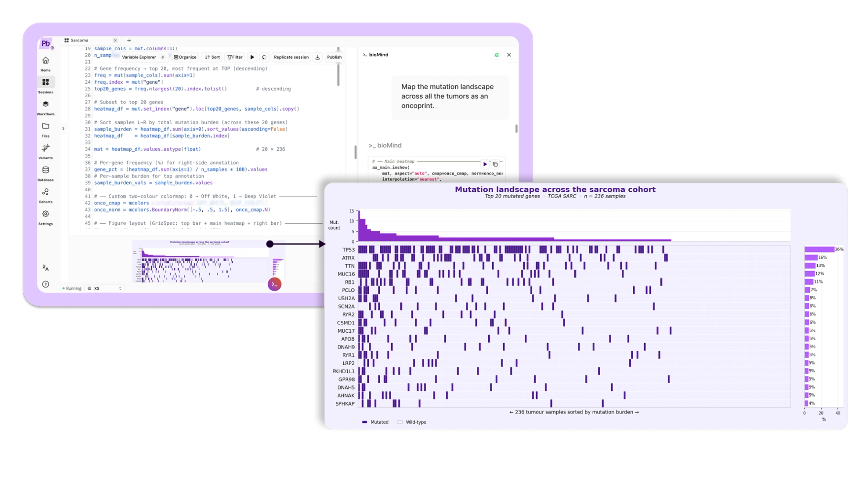Switch to the Sarcoma tab
868x488 pixels.
[x=79, y=40]
